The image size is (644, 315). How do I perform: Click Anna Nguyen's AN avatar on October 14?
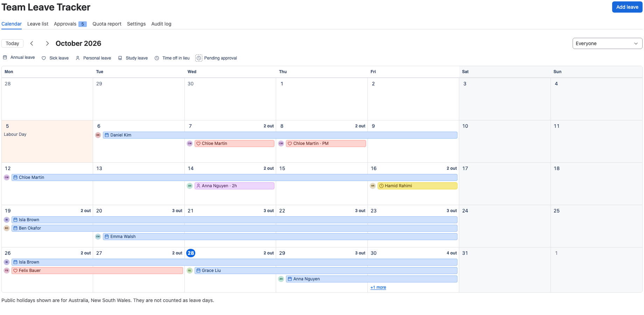190,186
